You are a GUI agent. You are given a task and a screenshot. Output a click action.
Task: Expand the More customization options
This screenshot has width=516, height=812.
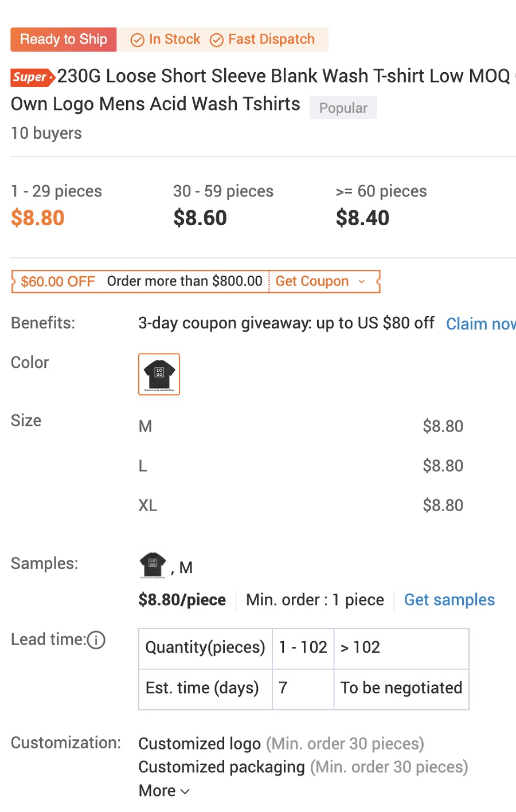coord(163,790)
